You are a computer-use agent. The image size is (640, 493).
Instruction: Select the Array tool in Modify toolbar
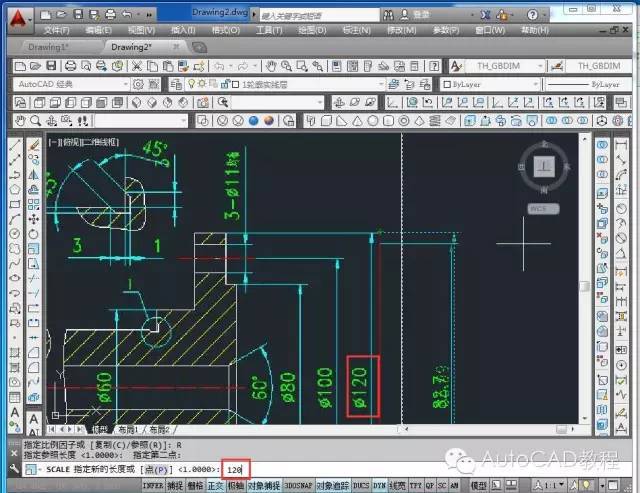33,204
